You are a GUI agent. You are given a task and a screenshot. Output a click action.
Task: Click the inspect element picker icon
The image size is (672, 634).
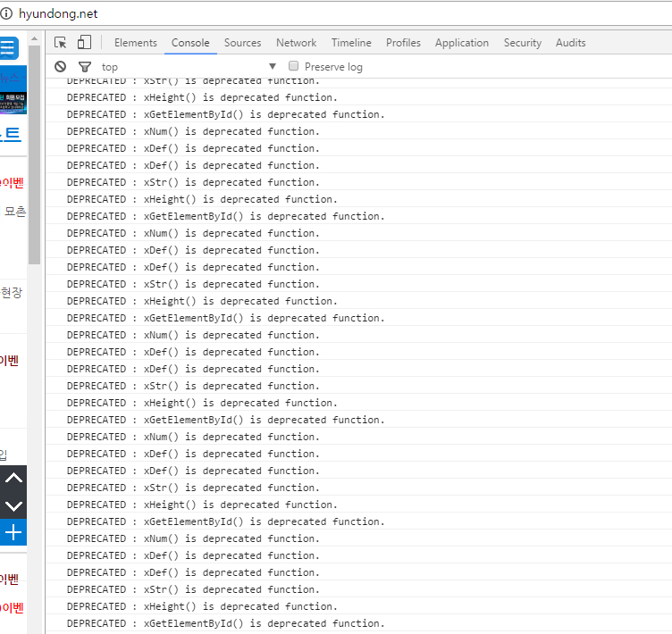point(61,43)
